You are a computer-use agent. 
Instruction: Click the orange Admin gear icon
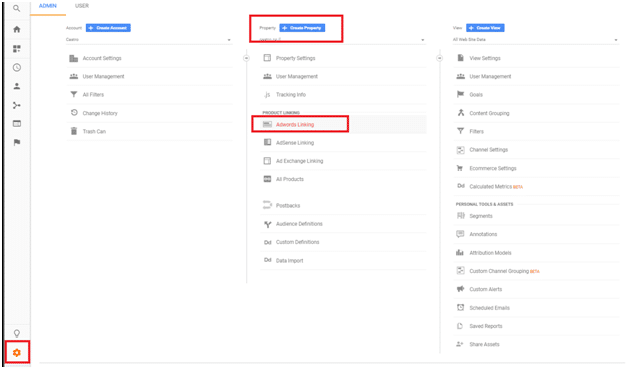[x=16, y=353]
